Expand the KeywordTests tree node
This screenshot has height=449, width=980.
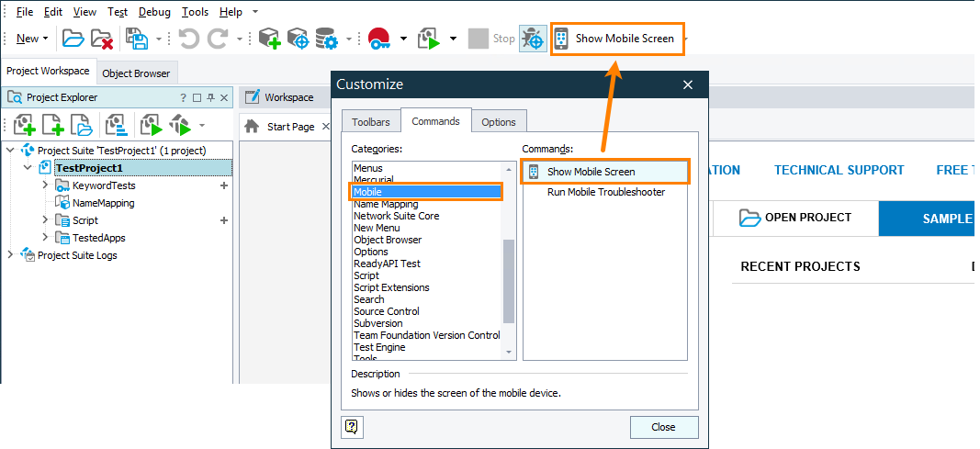click(x=46, y=185)
